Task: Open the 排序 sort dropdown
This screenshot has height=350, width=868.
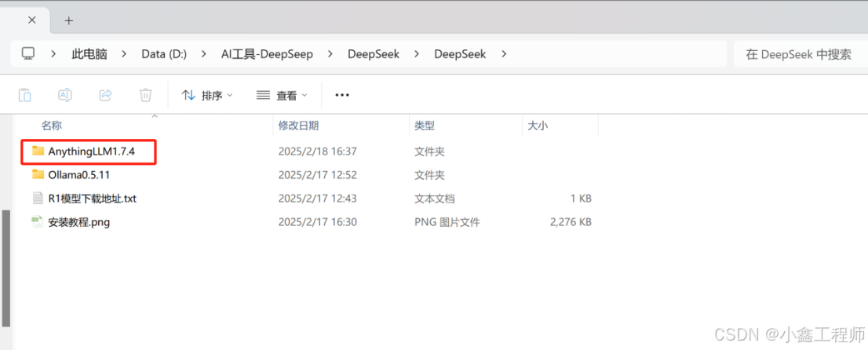Action: click(207, 95)
